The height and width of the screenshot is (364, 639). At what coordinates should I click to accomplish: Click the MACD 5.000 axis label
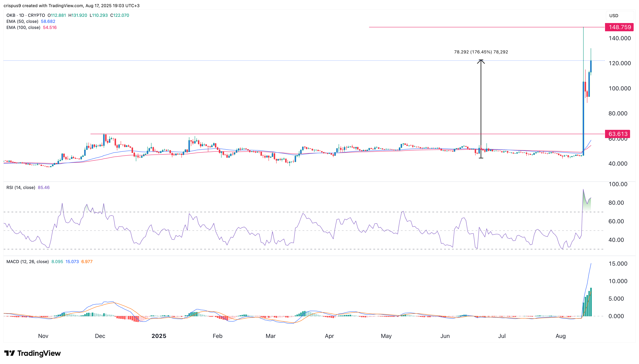[x=616, y=299]
